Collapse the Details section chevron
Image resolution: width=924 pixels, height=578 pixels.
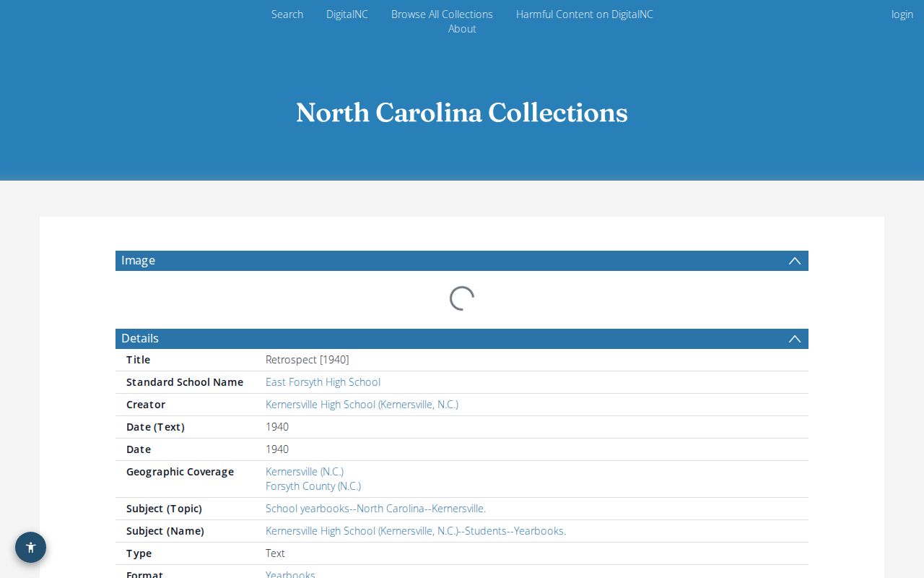click(x=795, y=339)
